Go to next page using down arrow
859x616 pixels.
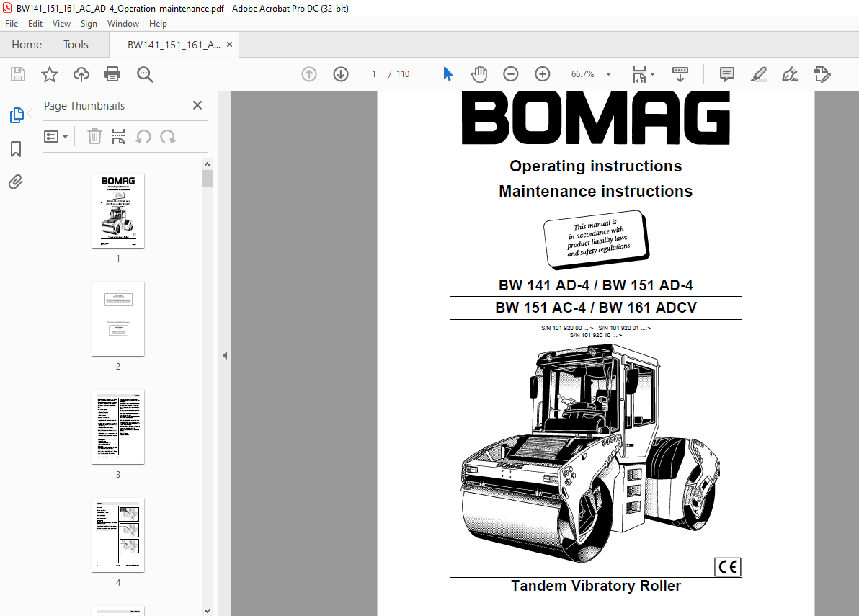(341, 74)
